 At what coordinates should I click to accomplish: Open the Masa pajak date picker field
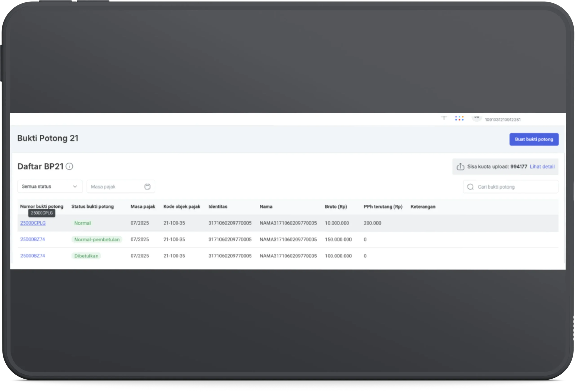(x=116, y=187)
